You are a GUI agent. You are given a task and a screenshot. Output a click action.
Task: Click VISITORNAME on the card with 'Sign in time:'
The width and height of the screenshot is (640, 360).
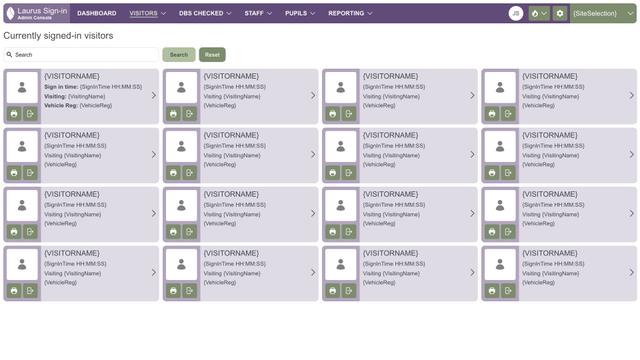(72, 76)
